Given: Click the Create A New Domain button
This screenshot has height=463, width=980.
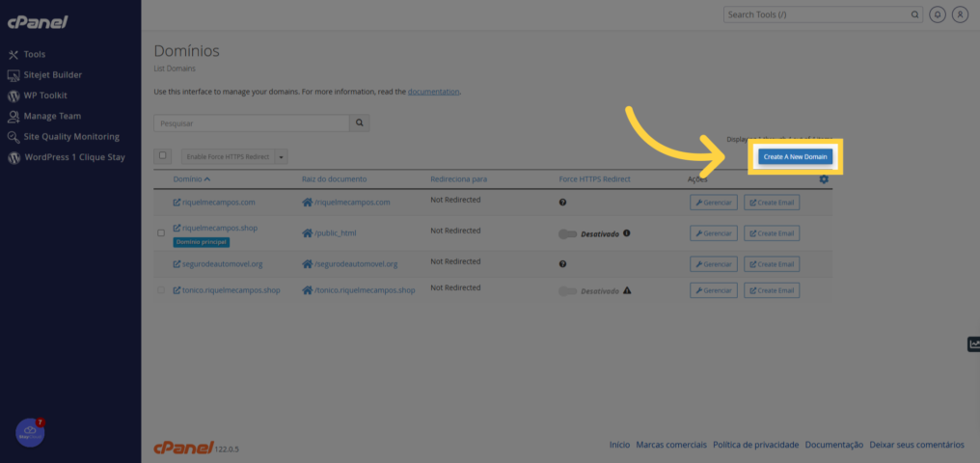Looking at the screenshot, I should click(x=795, y=157).
